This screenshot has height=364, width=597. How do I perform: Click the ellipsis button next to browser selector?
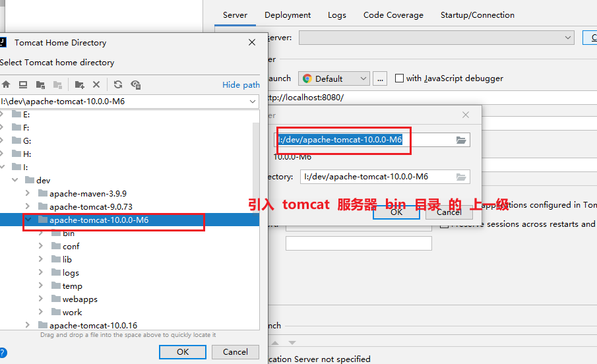point(380,79)
